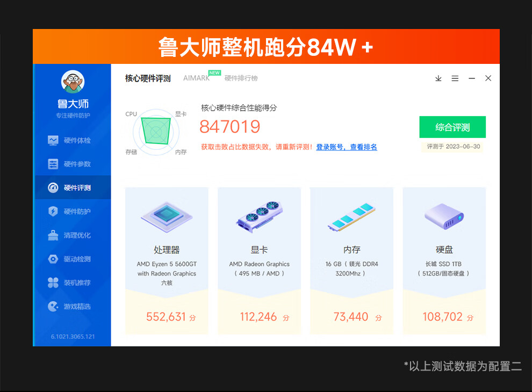Open 硬件防护 shield icon
This screenshot has height=392, width=532.
tap(53, 212)
